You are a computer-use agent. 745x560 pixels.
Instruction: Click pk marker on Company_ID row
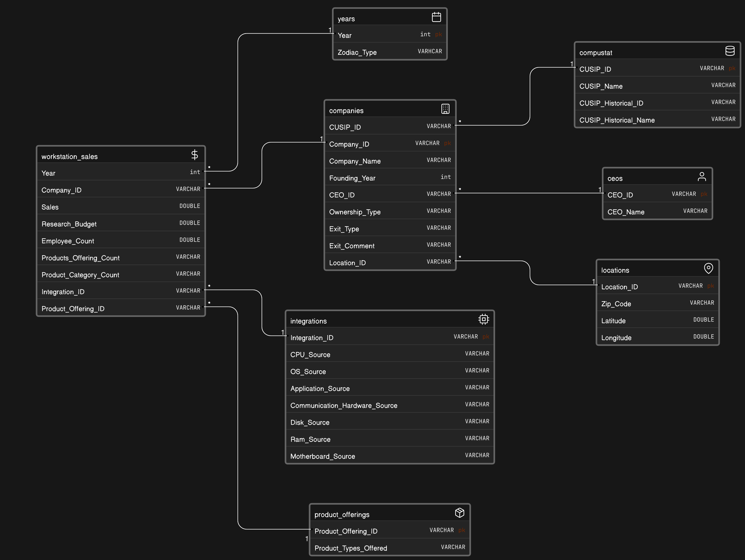(447, 143)
